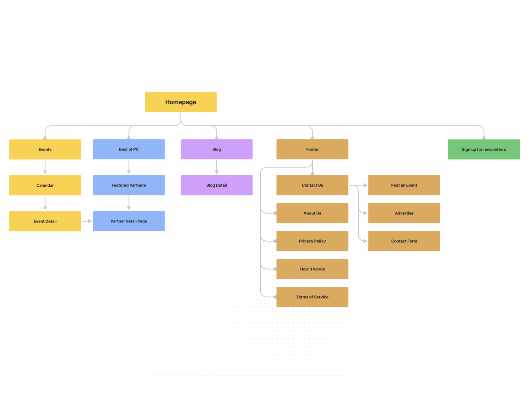Click the Event Detail box
Screen dimensions: 532x399
[x=45, y=221]
